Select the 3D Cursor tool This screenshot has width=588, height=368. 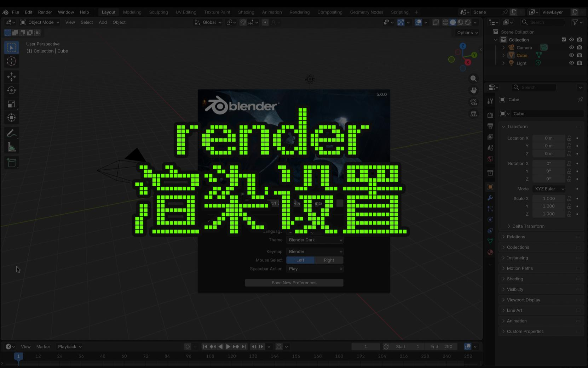11,61
